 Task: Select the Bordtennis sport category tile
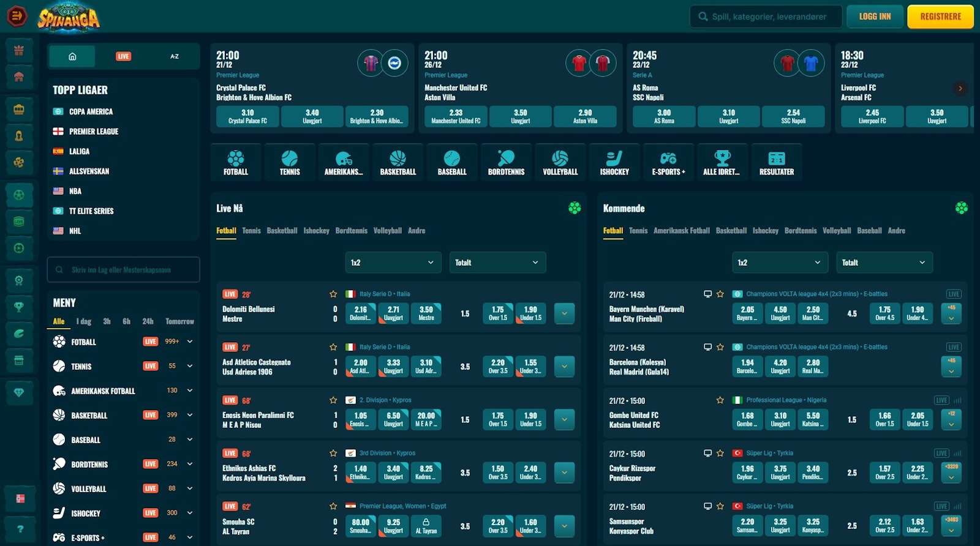point(506,162)
